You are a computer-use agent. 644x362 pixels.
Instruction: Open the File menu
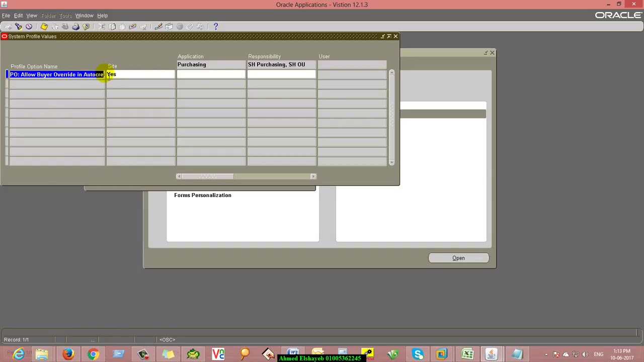point(6,16)
